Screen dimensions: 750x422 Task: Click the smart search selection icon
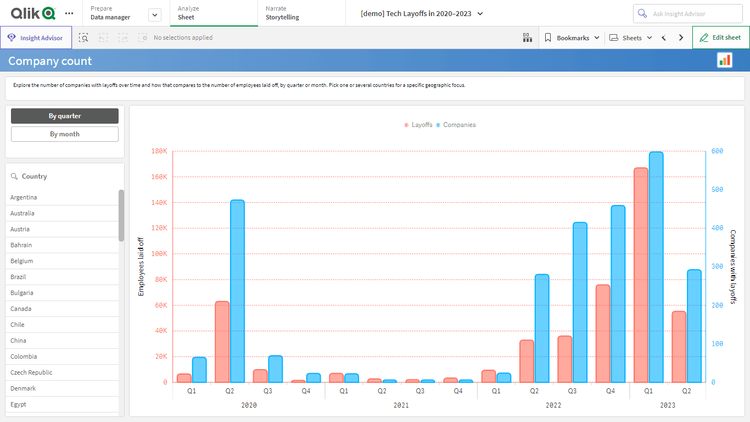pos(84,38)
